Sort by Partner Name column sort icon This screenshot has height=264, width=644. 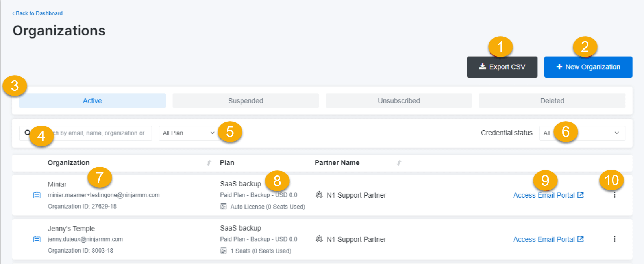pyautogui.click(x=399, y=163)
